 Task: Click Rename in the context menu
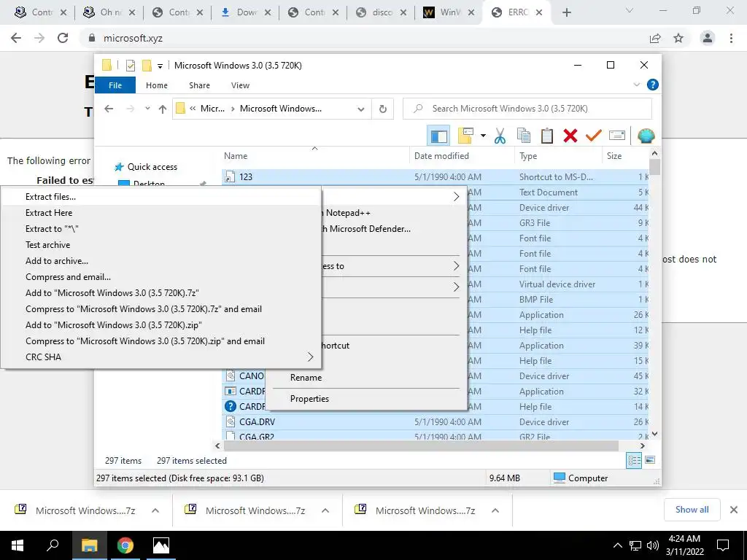click(x=306, y=378)
